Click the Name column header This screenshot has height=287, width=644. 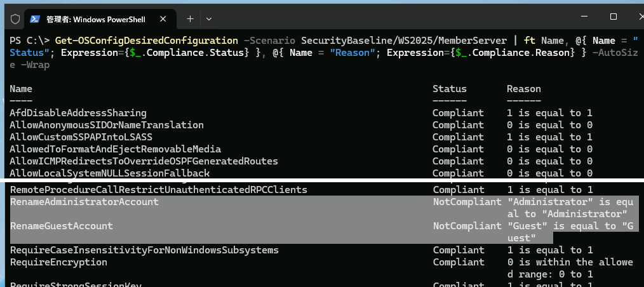coord(21,89)
